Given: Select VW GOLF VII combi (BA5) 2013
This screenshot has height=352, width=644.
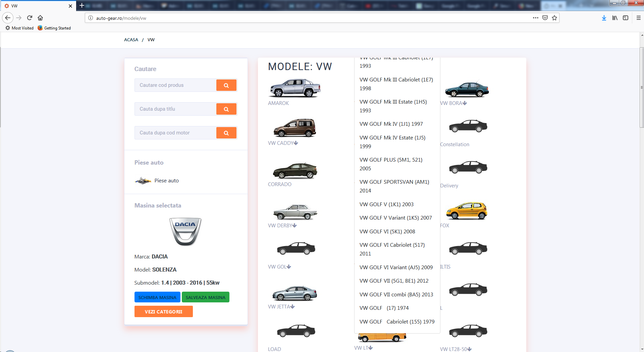Looking at the screenshot, I should click(396, 295).
